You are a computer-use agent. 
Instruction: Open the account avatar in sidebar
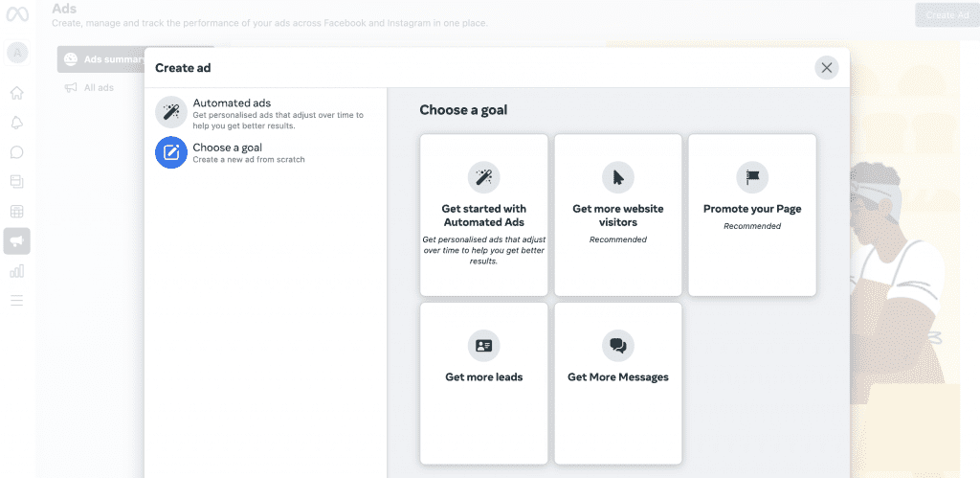tap(17, 54)
